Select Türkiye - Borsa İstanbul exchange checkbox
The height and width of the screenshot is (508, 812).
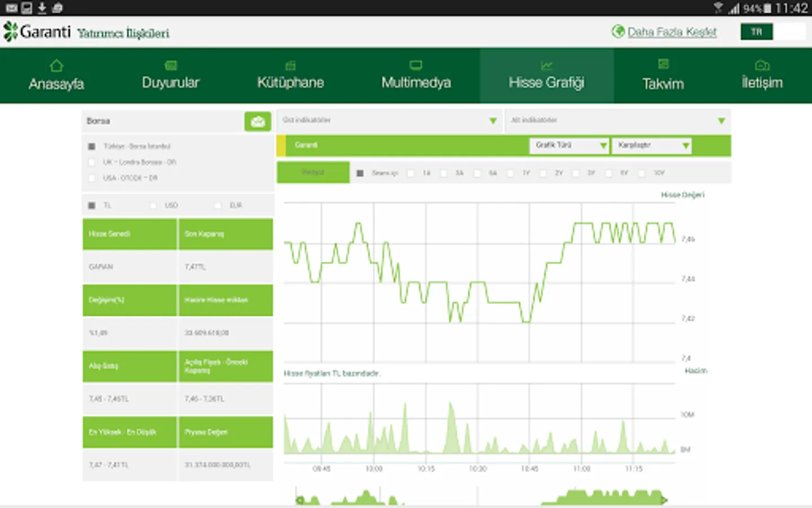pos(91,147)
